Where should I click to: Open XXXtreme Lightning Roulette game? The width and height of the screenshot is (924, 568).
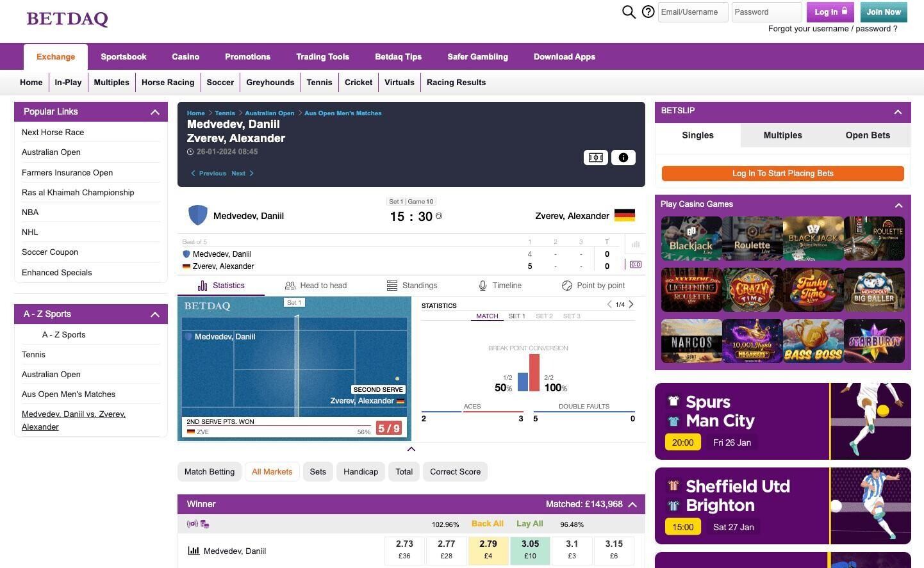[x=691, y=289]
